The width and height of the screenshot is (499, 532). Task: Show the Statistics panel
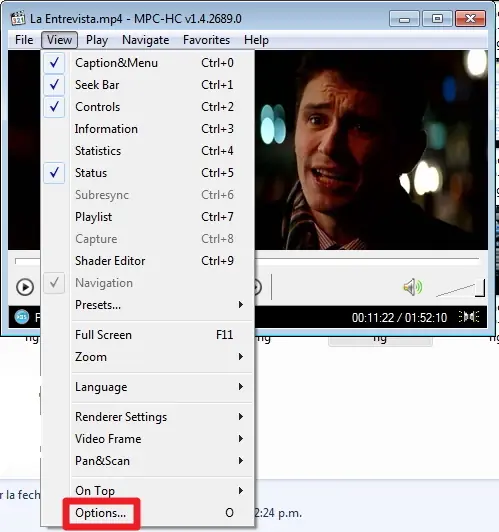pos(149,151)
